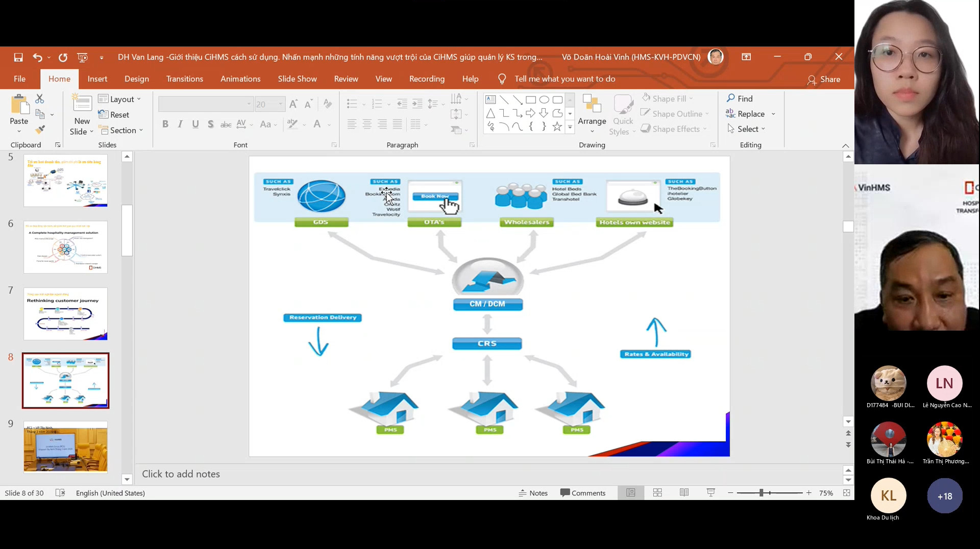Toggle align text right

382,124
